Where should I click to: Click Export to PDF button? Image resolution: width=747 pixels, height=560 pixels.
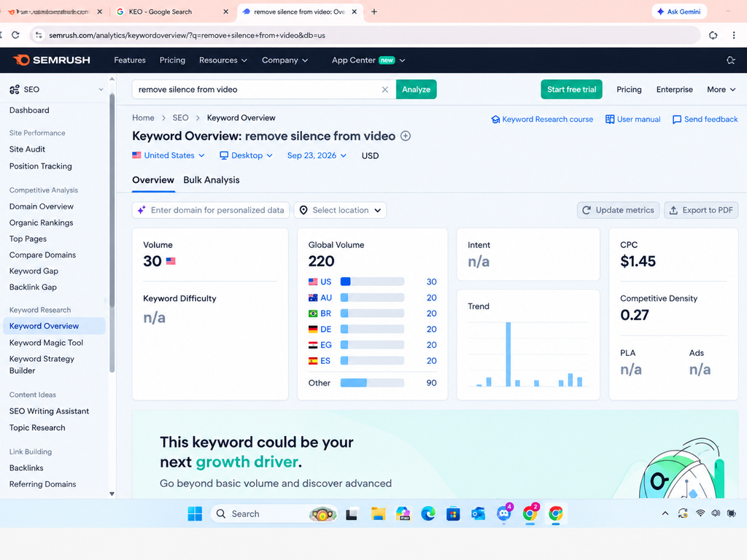point(701,210)
